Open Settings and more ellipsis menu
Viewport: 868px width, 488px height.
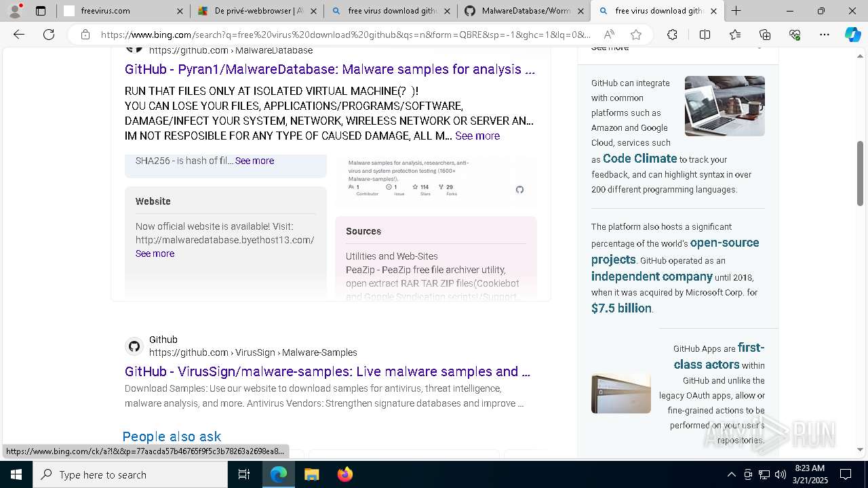[x=825, y=35]
